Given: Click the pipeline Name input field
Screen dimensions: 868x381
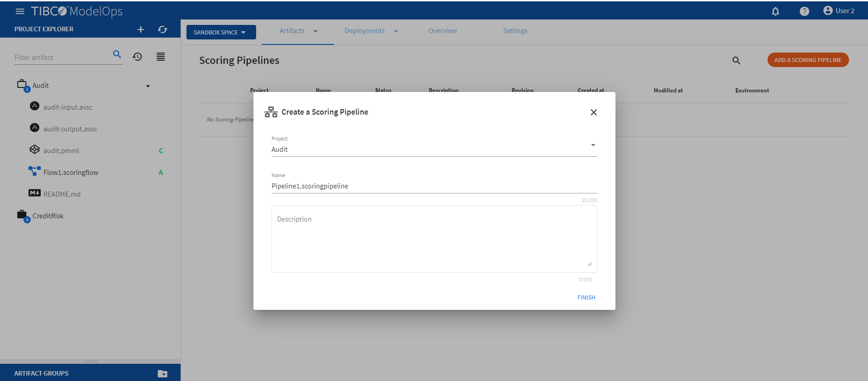Looking at the screenshot, I should click(x=434, y=186).
